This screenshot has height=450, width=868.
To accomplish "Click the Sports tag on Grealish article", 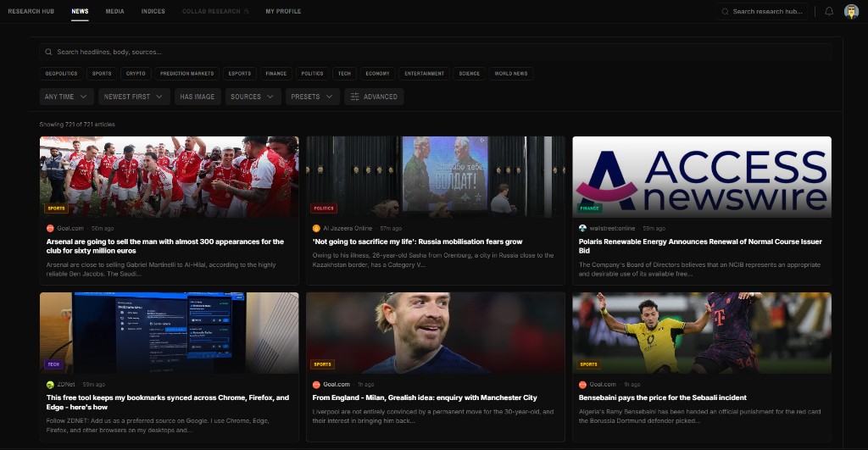I will pos(322,364).
